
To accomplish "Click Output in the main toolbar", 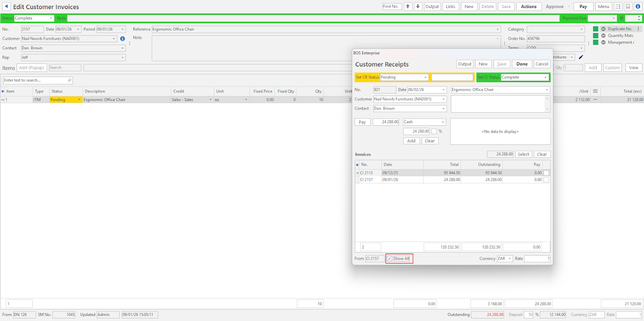I will coord(432,7).
